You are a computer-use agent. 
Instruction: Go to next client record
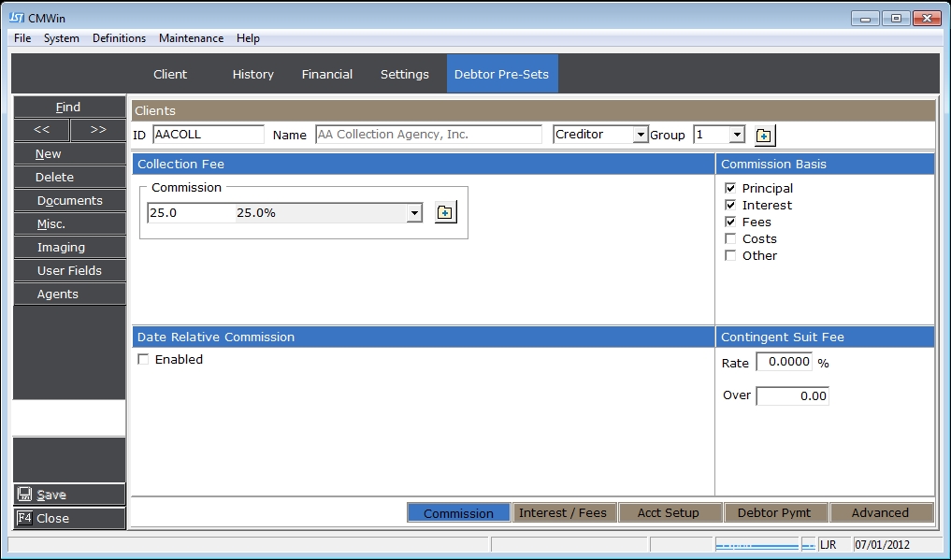pyautogui.click(x=98, y=130)
